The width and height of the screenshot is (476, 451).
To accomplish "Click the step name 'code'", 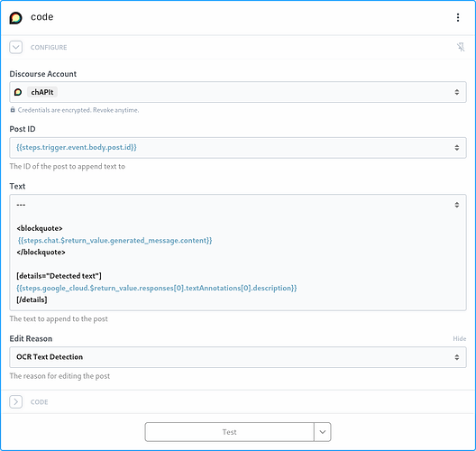I will [x=41, y=17].
